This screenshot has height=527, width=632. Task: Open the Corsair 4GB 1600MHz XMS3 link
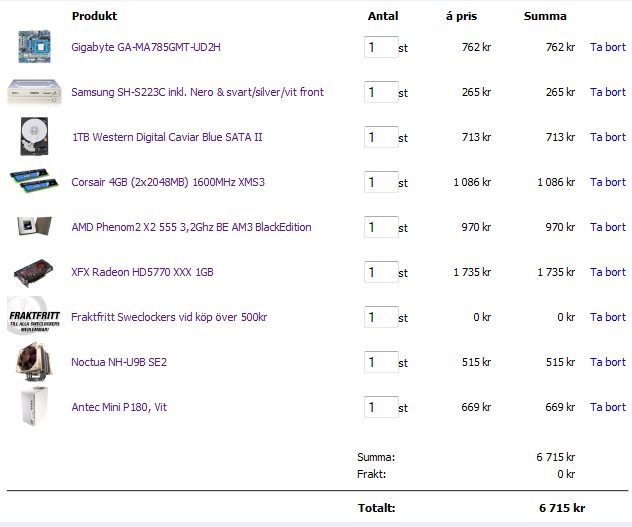[168, 182]
